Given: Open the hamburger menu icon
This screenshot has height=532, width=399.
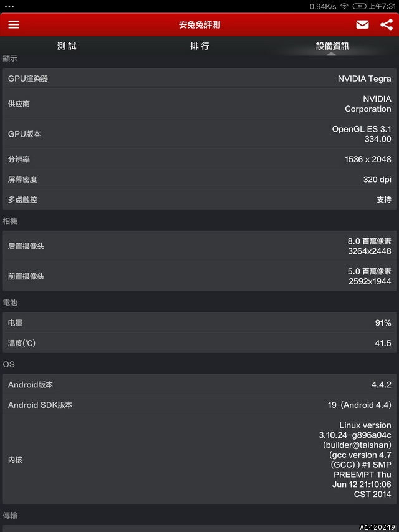Looking at the screenshot, I should [14, 24].
